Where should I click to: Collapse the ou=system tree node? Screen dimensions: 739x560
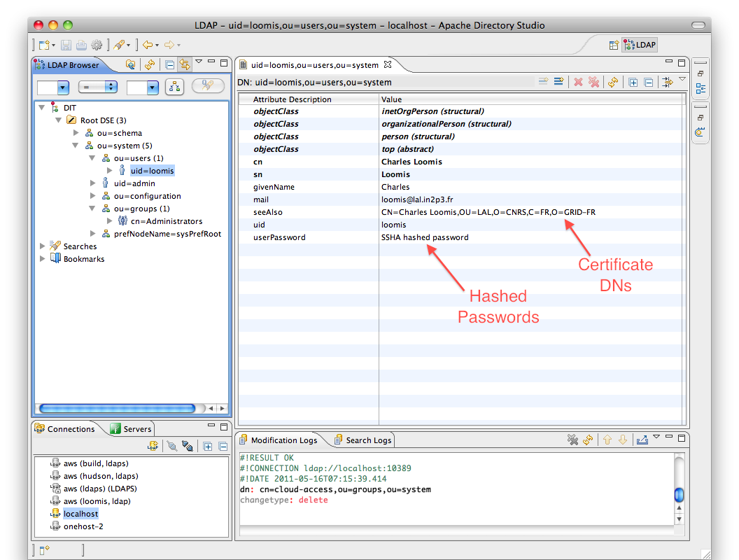coord(76,146)
